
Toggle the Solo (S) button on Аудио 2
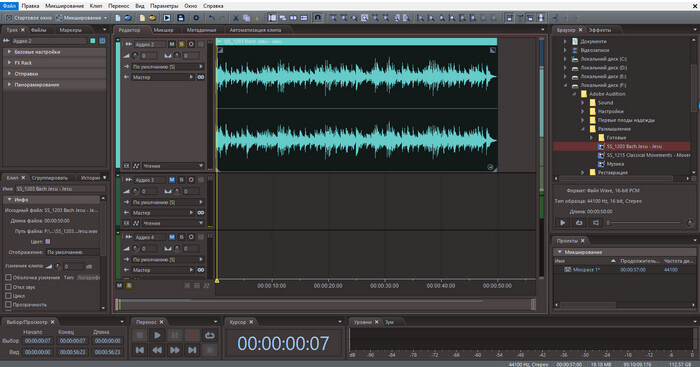click(181, 44)
